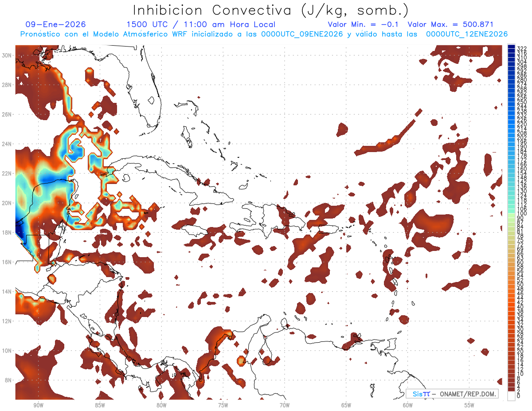Click '1500 UTC / 11:00 am Hora Local'

[x=201, y=24]
